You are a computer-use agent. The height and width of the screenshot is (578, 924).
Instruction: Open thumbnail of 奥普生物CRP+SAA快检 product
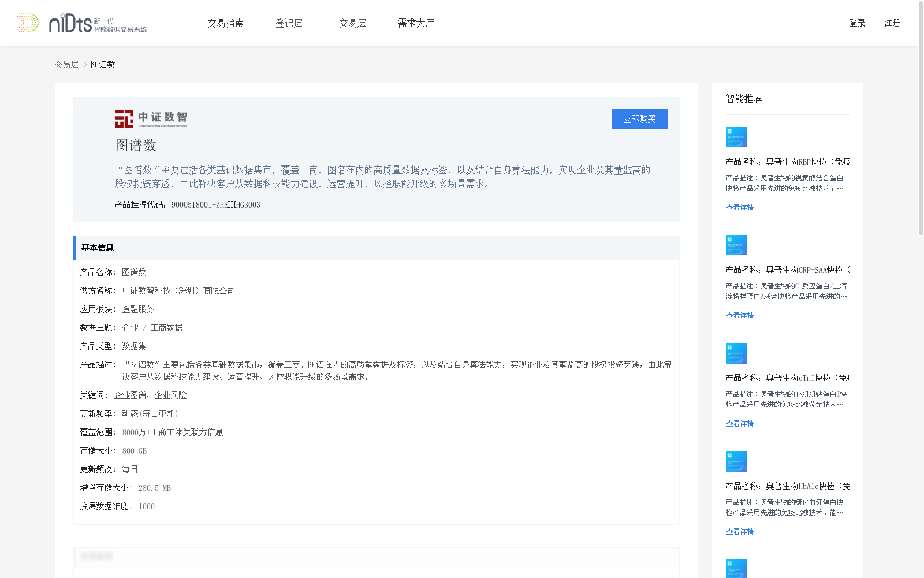coord(736,245)
